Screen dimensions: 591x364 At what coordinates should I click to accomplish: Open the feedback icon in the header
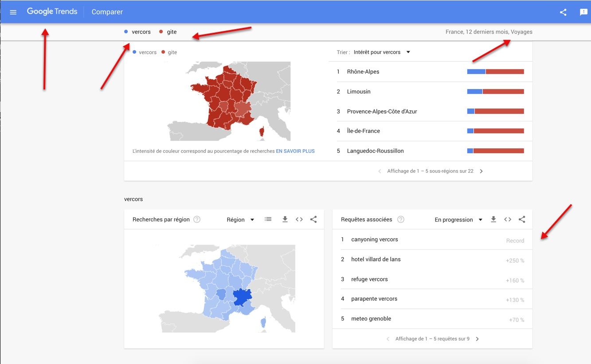coord(583,12)
